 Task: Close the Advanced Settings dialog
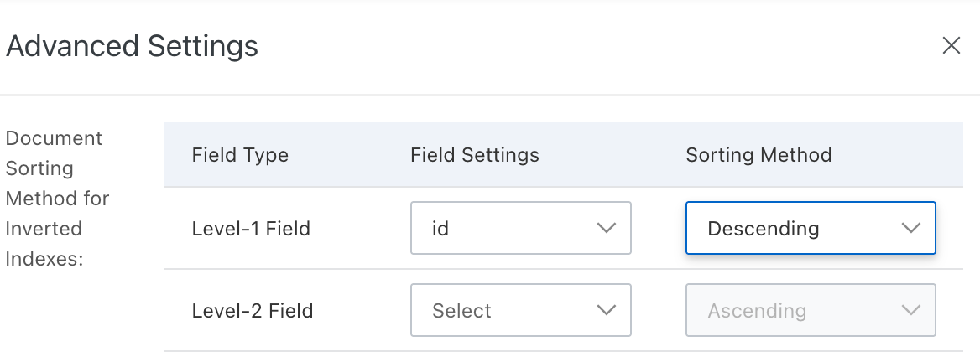point(951,45)
